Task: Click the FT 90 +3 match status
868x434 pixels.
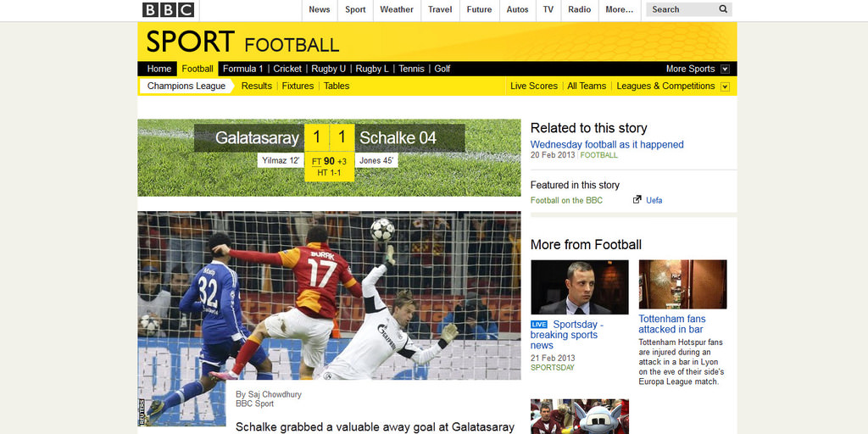Action: (330, 161)
